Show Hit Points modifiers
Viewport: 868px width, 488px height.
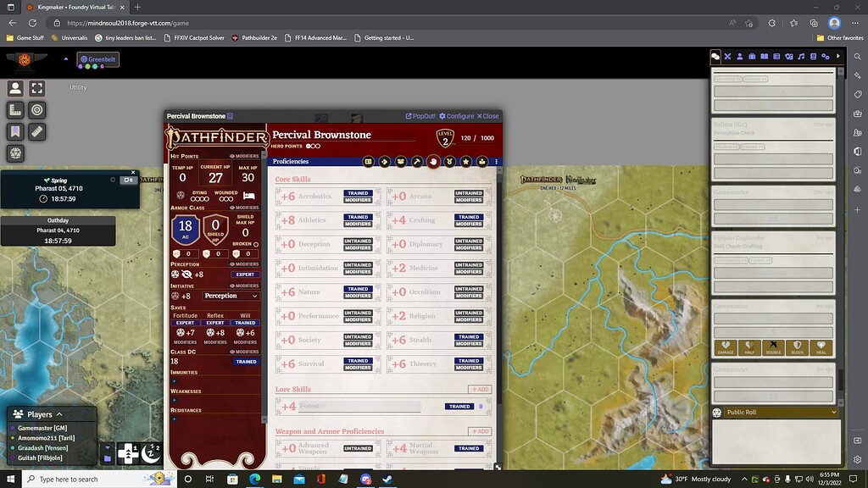click(x=244, y=156)
